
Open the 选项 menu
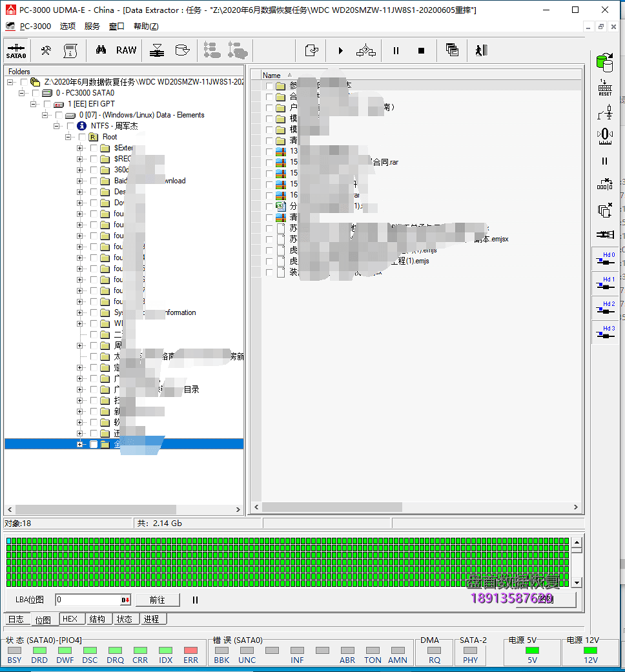click(x=68, y=26)
